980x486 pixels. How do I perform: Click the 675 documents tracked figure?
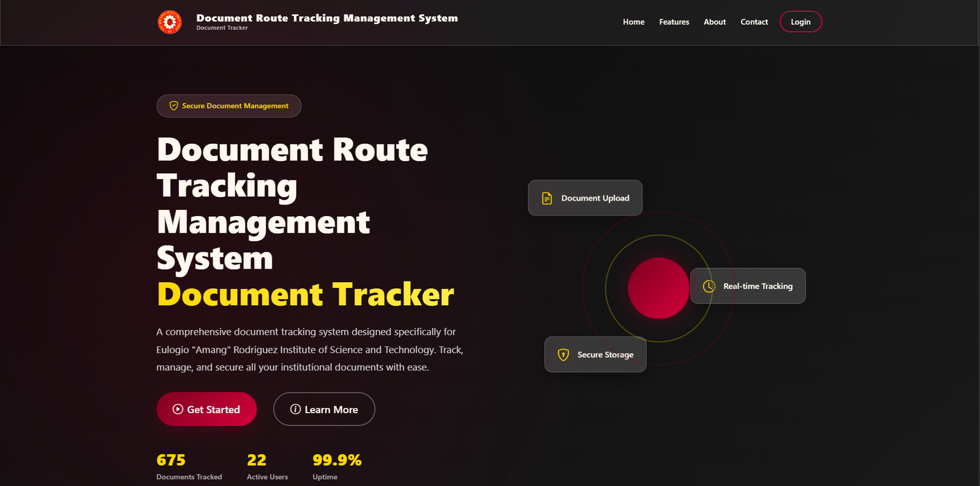click(171, 460)
